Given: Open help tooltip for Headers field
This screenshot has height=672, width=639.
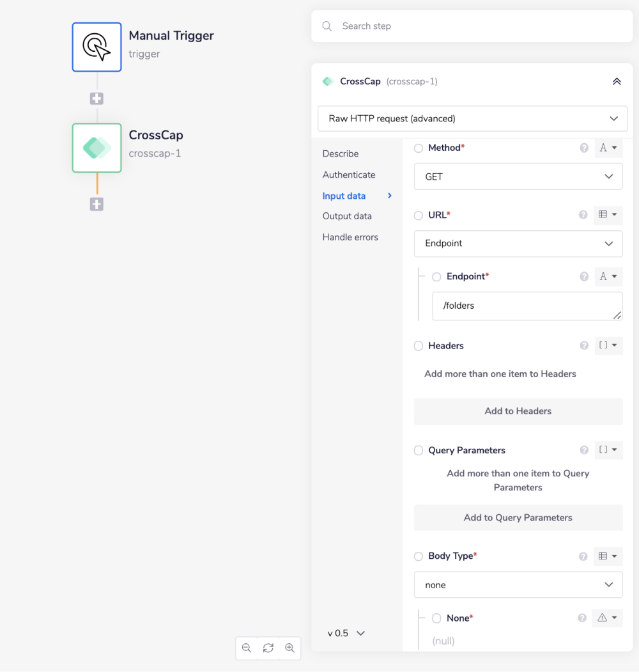Looking at the screenshot, I should coord(583,346).
